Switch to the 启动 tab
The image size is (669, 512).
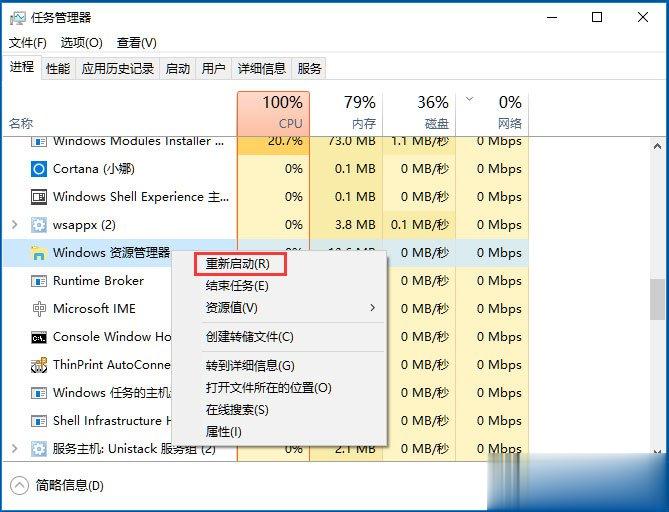[x=177, y=68]
